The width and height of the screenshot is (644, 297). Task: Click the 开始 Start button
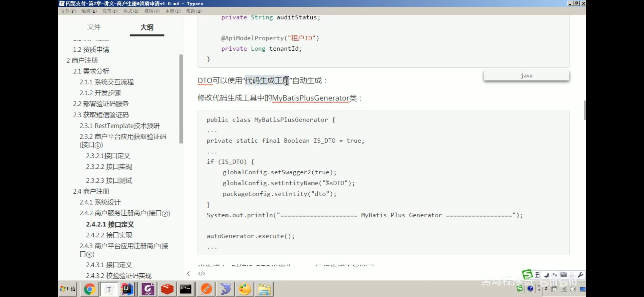[x=68, y=289]
